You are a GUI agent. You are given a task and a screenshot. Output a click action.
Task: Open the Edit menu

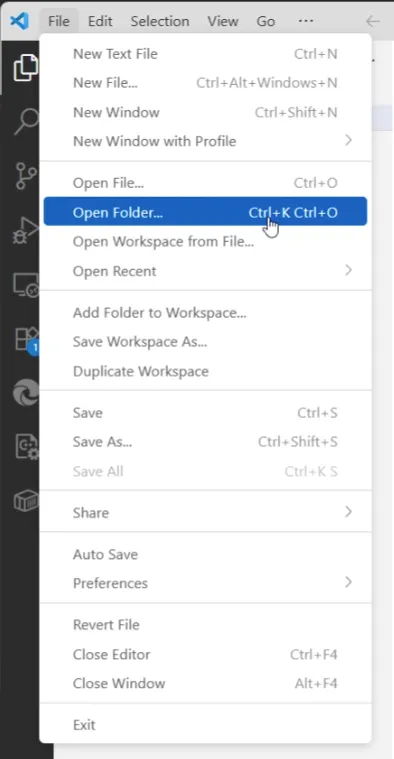[x=100, y=21]
